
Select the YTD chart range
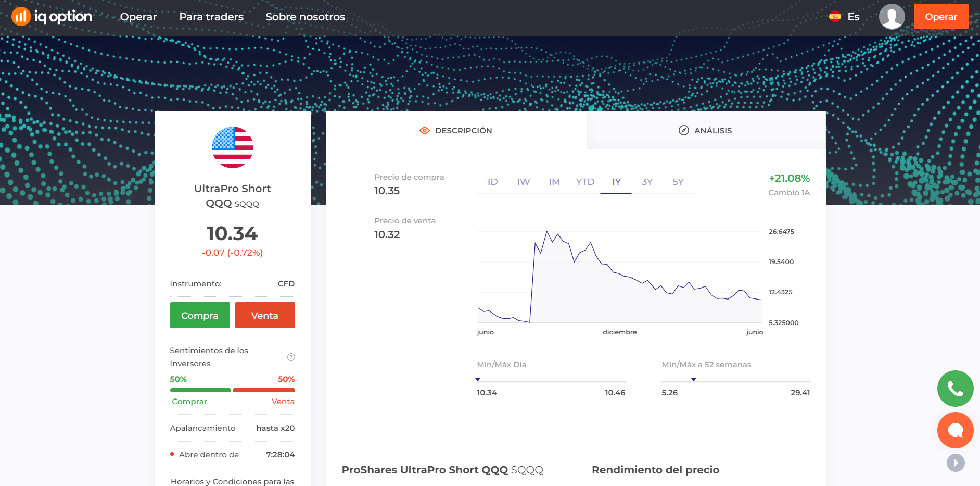pos(585,182)
